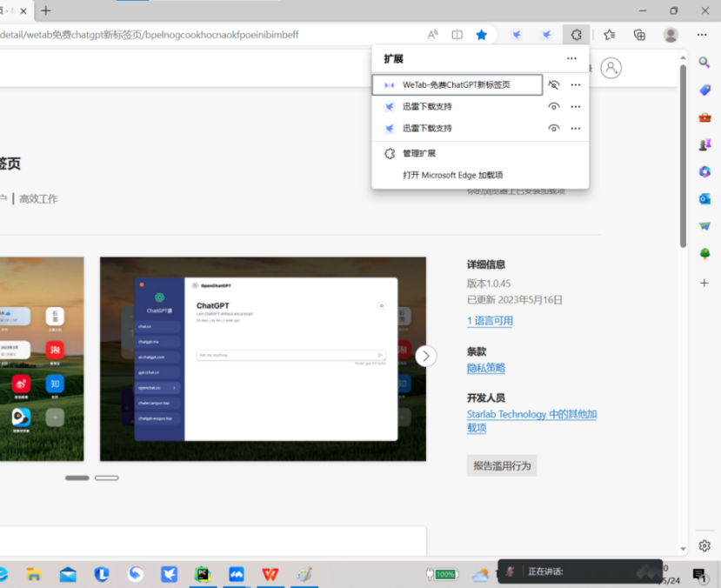
Task: Click the muted microphone in 正在讲话 overlay
Action: (x=510, y=571)
